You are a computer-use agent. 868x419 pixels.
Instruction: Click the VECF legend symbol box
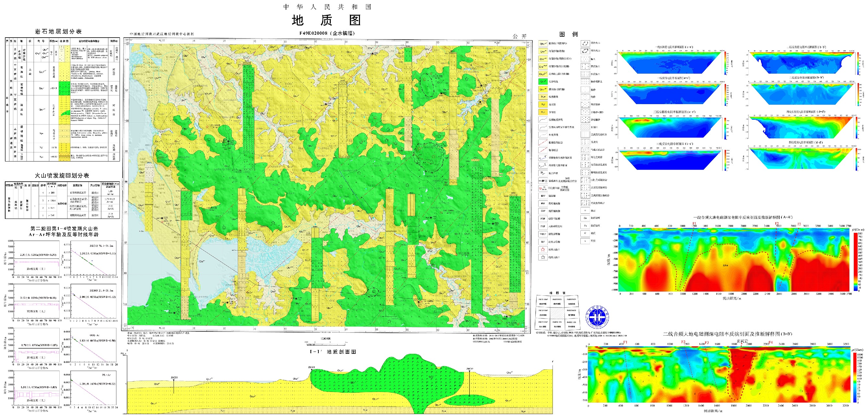tap(543, 234)
